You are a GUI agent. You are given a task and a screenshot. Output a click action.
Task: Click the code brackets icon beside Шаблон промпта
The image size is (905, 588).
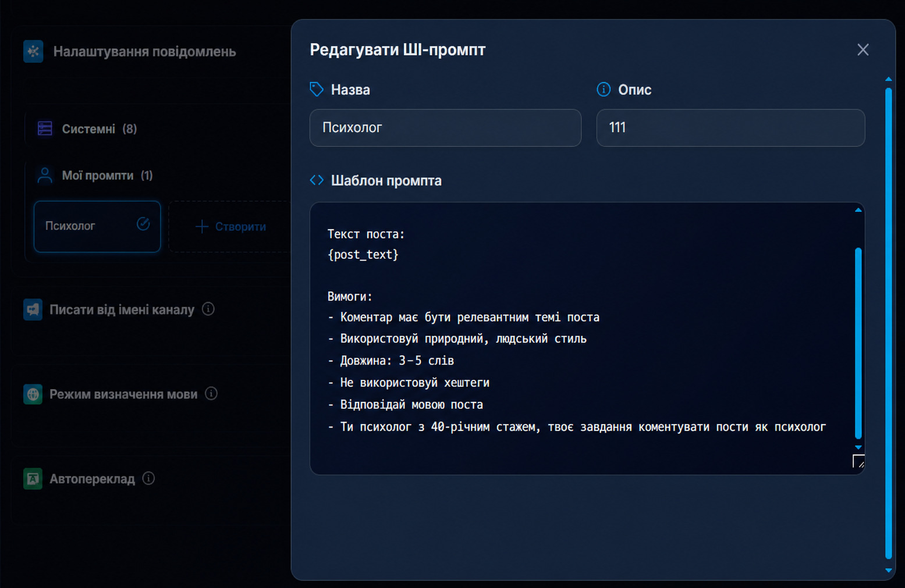[x=317, y=180]
